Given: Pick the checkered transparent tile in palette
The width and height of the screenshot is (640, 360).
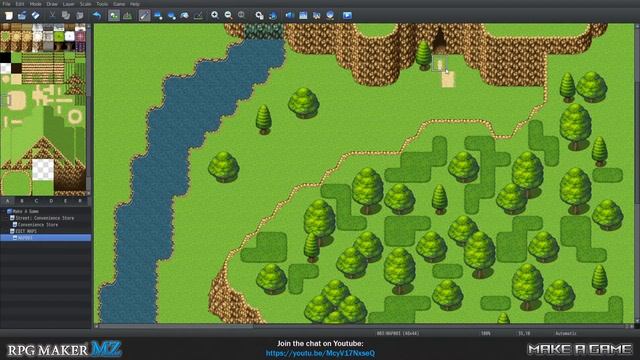Looking at the screenshot, I should (x=43, y=169).
